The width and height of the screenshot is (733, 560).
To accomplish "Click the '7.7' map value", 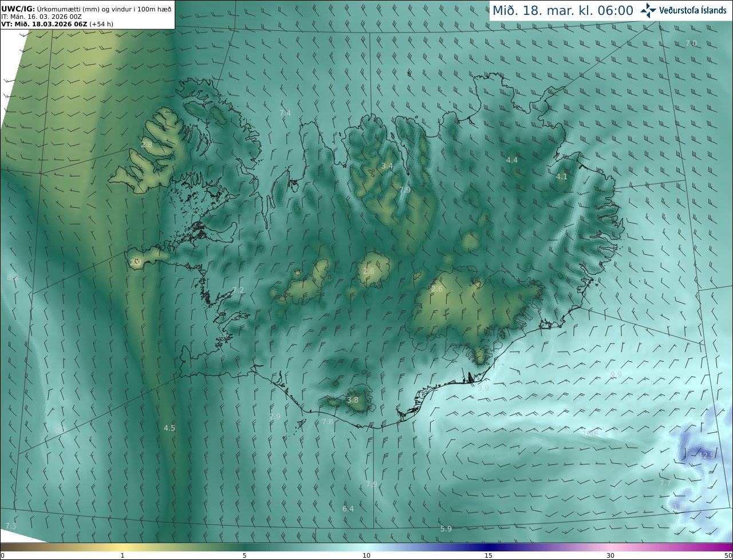I will [x=665, y=483].
